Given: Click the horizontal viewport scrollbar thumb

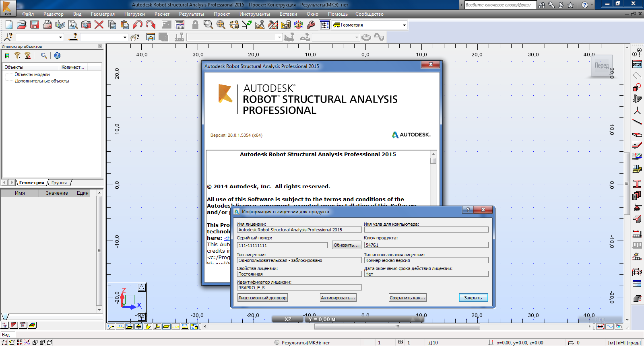Looking at the screenshot, I should pos(397,326).
